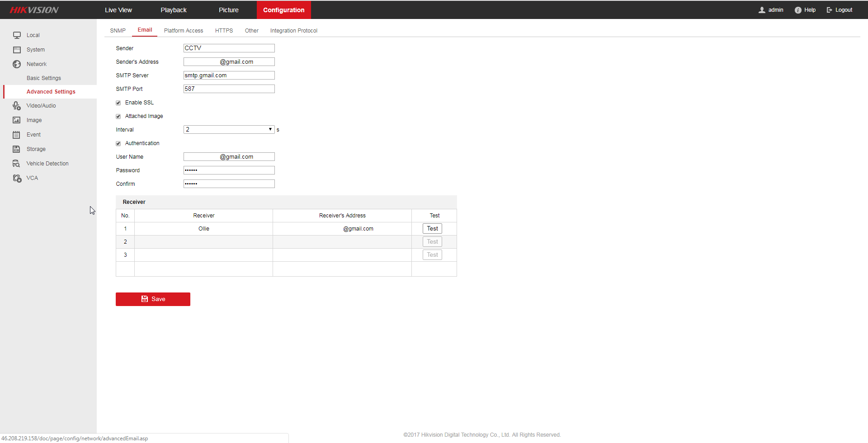The image size is (868, 443).
Task: Click the Local monitor icon in sidebar
Action: (17, 35)
